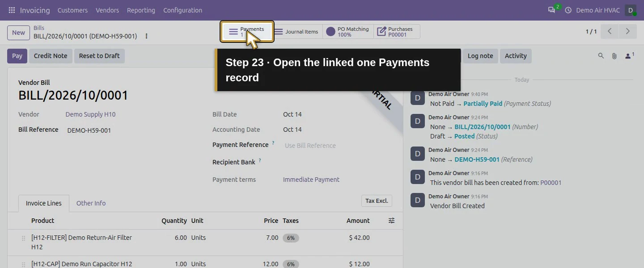The width and height of the screenshot is (644, 268).
Task: Click the 6.00 quantity cell
Action: [x=181, y=238]
